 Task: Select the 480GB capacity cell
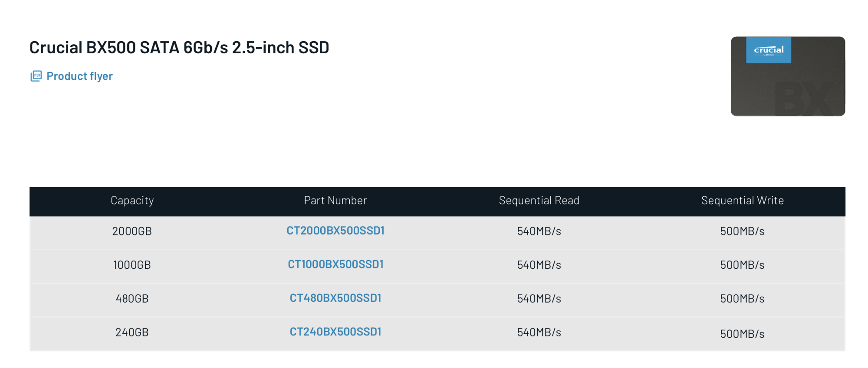coord(132,299)
